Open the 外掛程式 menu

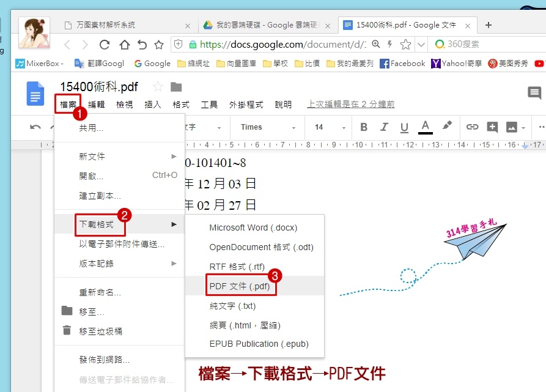coord(246,104)
